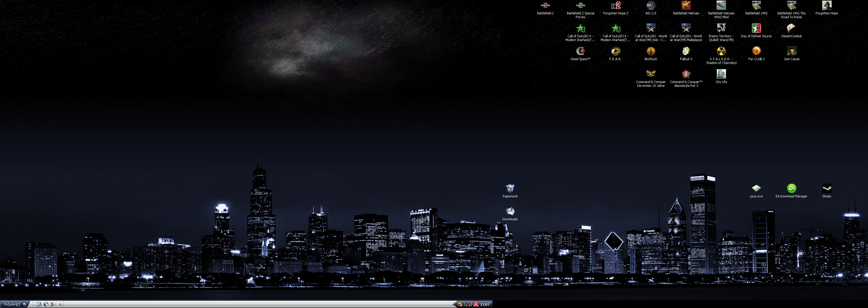Open EA Download Manager
The height and width of the screenshot is (308, 868).
(x=791, y=188)
